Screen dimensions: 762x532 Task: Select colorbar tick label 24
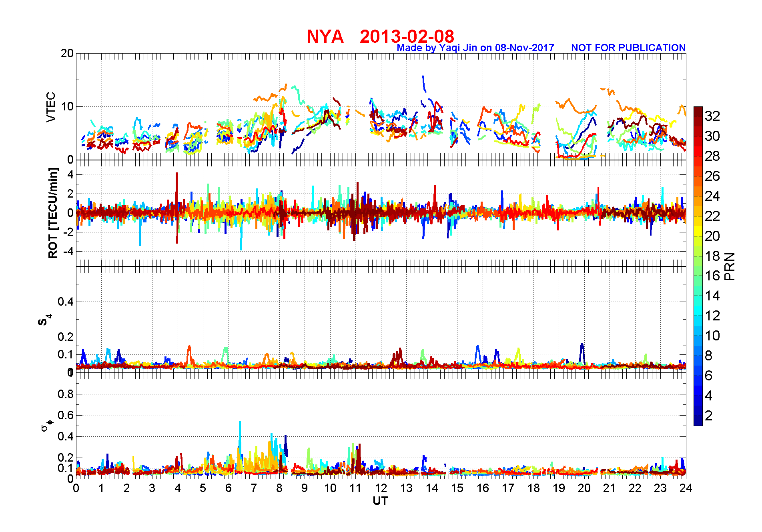(x=712, y=196)
